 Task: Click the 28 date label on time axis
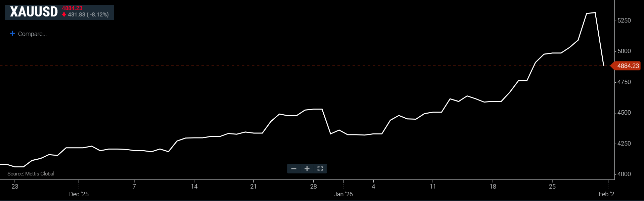point(313,187)
